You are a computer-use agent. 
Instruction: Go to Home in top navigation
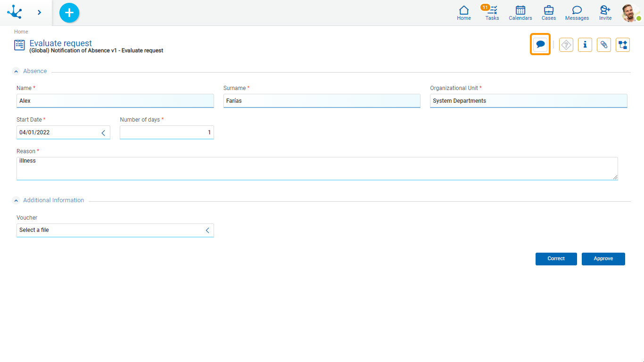pyautogui.click(x=463, y=13)
